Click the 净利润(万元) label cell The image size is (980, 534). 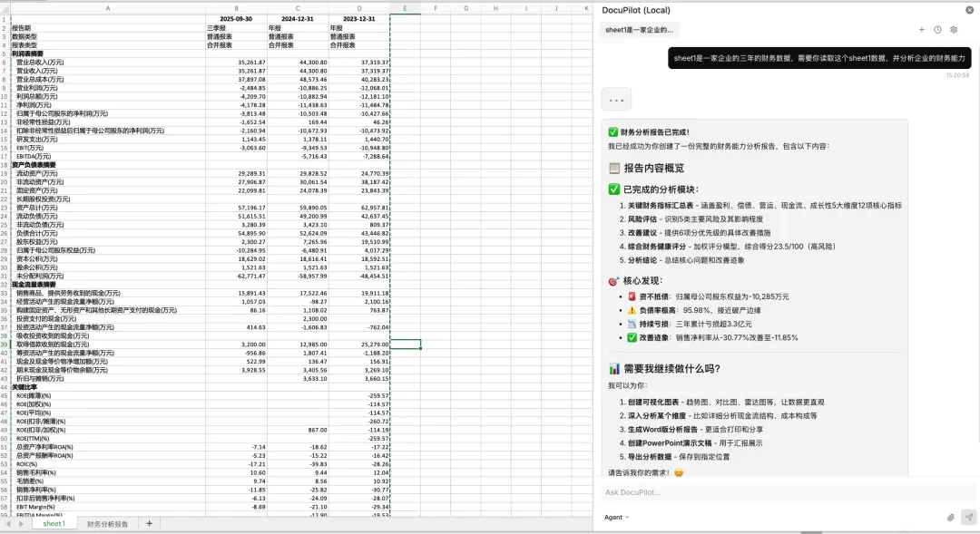(x=107, y=105)
